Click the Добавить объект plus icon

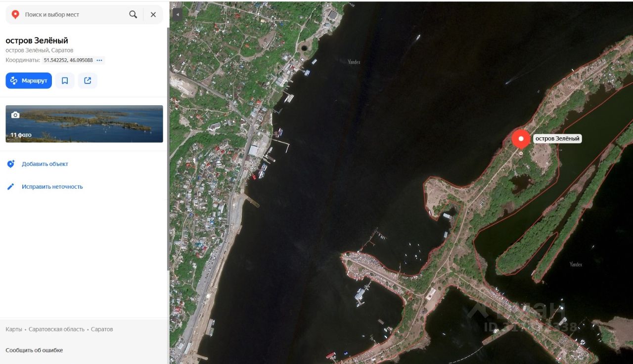point(11,164)
